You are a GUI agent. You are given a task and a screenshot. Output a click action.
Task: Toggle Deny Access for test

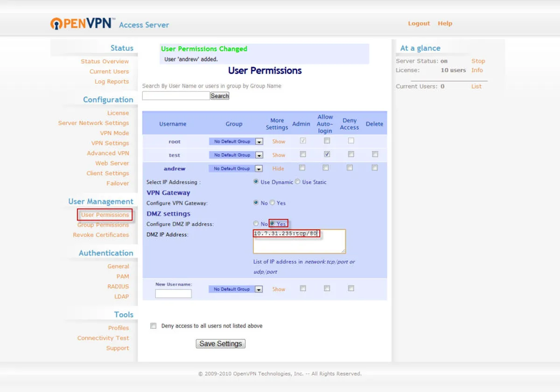tap(351, 154)
